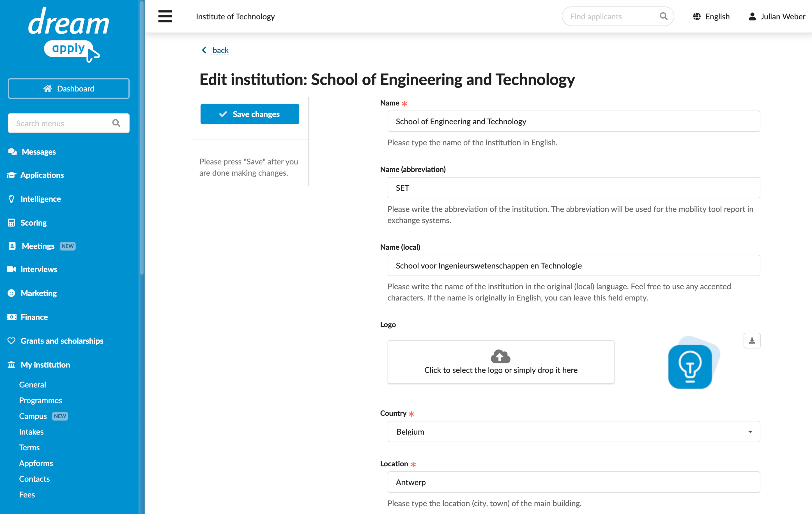Click the Intelligence lightbulb icon
The width and height of the screenshot is (812, 514).
11,199
